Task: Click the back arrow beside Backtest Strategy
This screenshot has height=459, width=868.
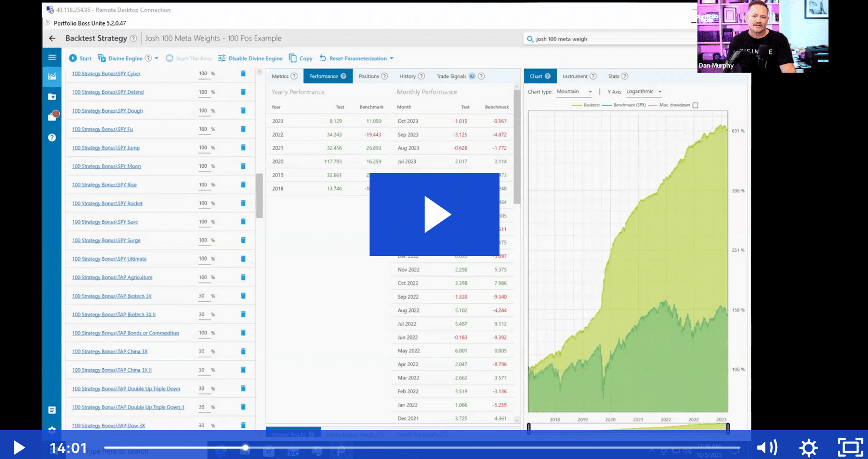Action: 52,38
